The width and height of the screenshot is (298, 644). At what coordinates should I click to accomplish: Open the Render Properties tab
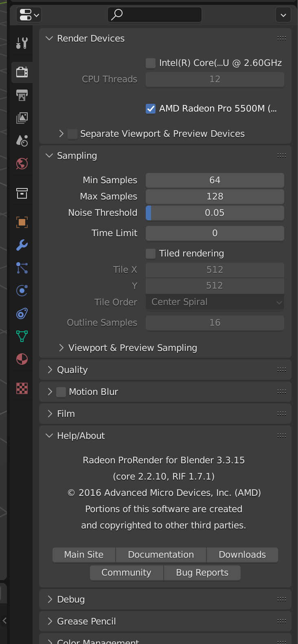(22, 72)
